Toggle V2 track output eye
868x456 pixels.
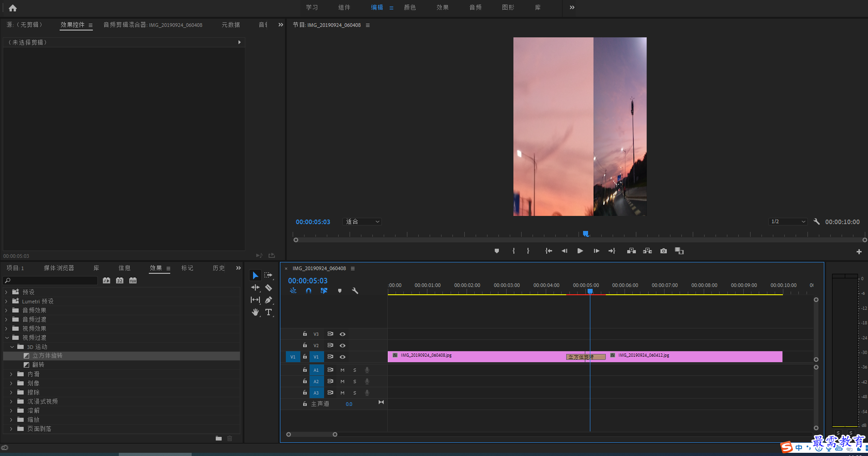(x=342, y=345)
